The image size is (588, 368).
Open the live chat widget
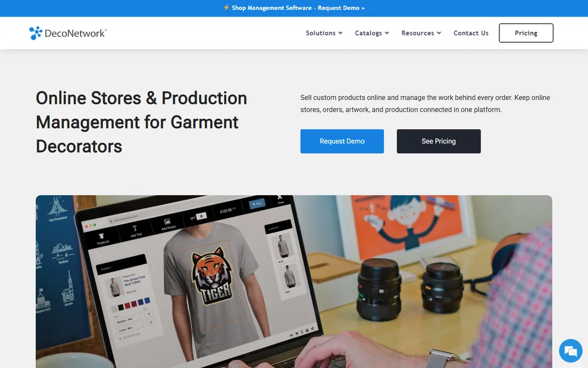click(x=570, y=351)
